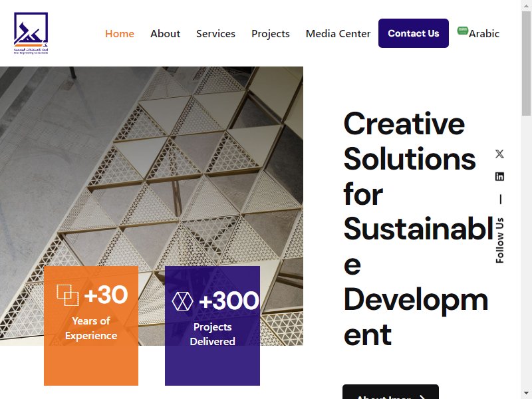Click the purple Projects Delivered card
Viewport: 532px width, 399px height.
coord(212,362)
